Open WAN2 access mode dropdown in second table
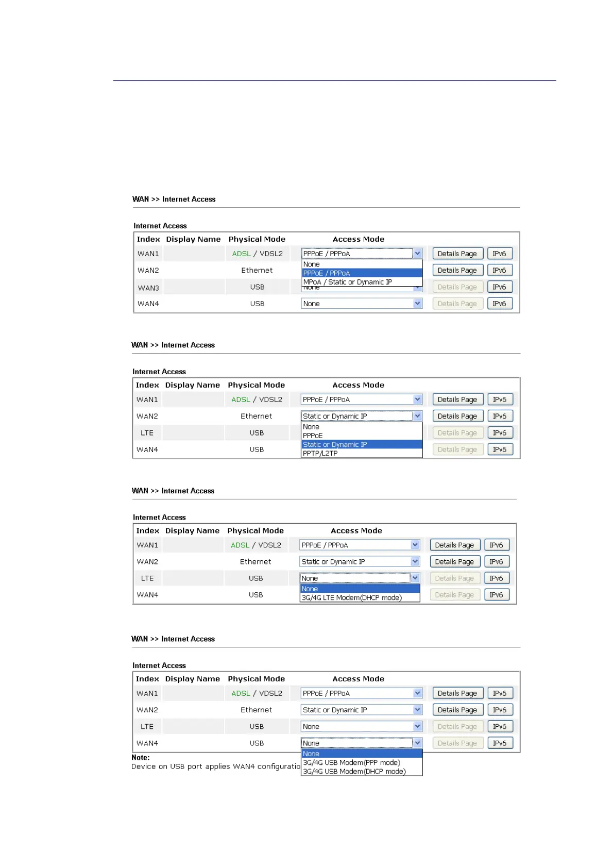The height and width of the screenshot is (868, 613). pos(362,416)
